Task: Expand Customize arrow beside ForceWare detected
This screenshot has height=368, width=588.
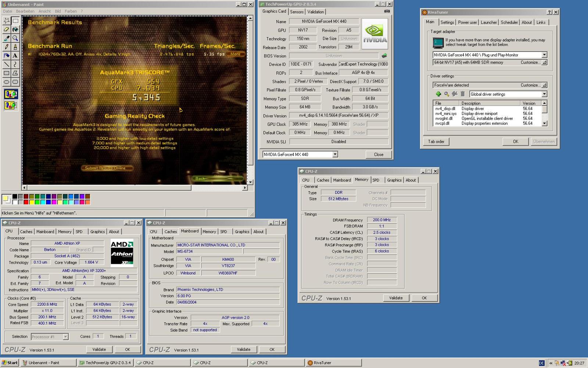Action: coord(544,85)
